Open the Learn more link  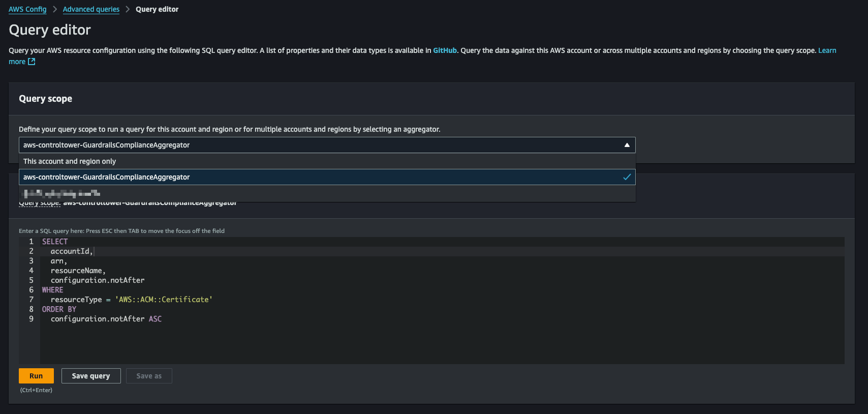point(827,50)
